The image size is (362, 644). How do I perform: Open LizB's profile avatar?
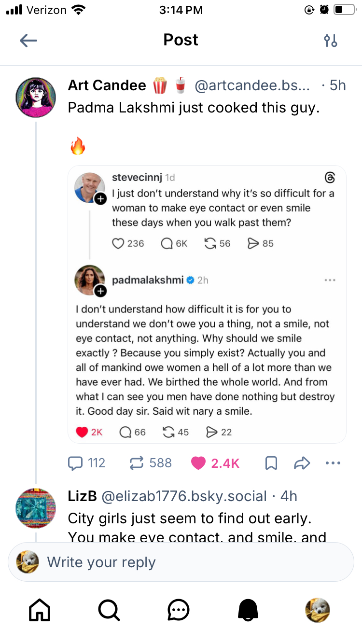click(x=36, y=508)
